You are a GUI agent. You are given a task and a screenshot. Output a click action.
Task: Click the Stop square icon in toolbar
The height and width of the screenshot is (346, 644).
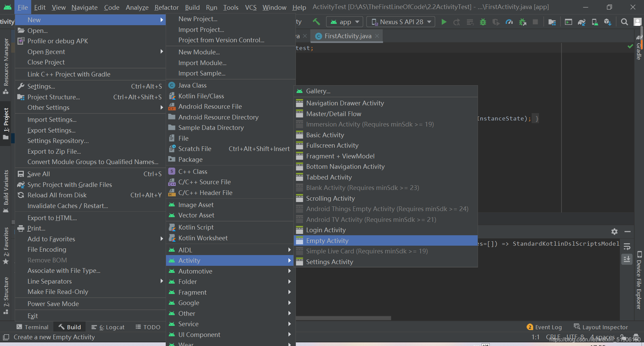click(535, 22)
